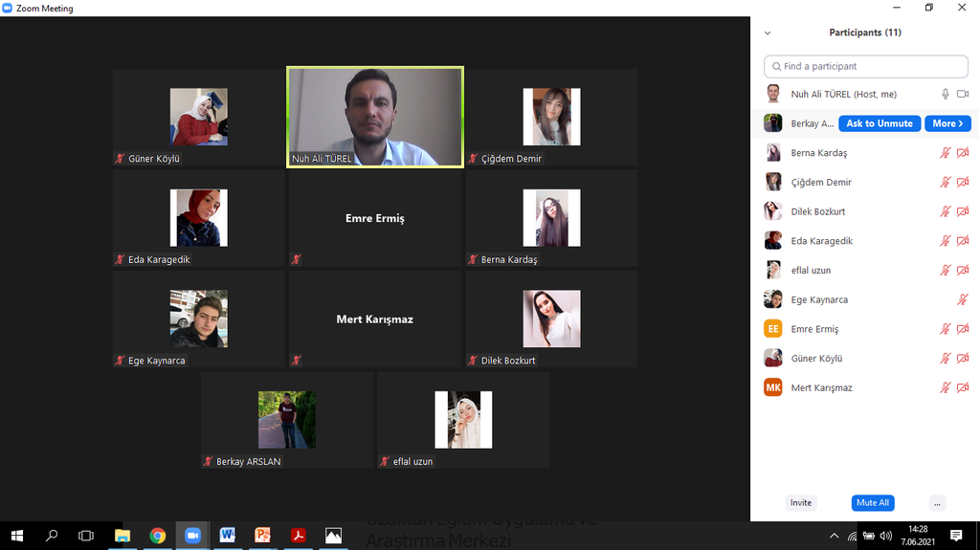Viewport: 980px width, 550px height.
Task: Click the muted microphone icon for Ege Kaynarca
Action: (963, 300)
